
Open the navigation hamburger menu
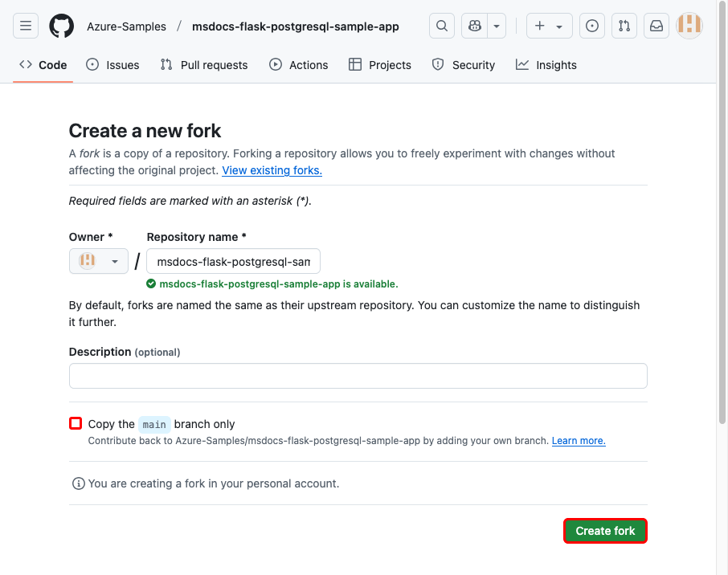click(x=25, y=25)
